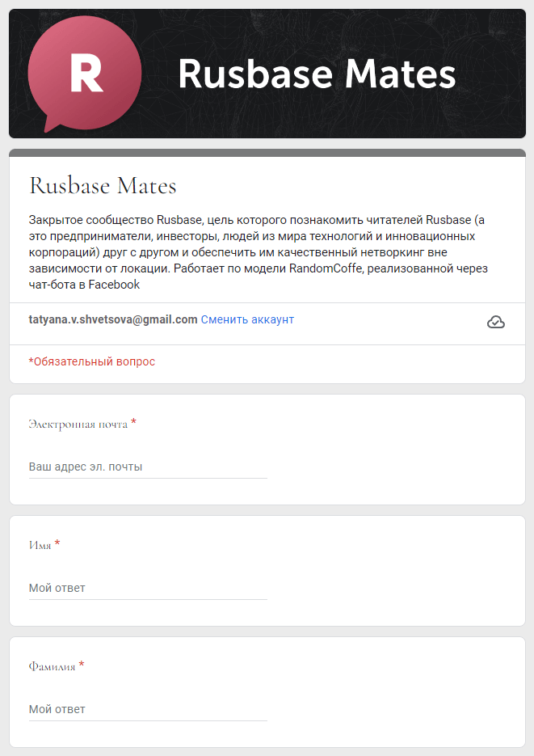This screenshot has height=756, width=534.
Task: Focus the Мой ответ field under Имя
Action: click(x=148, y=588)
